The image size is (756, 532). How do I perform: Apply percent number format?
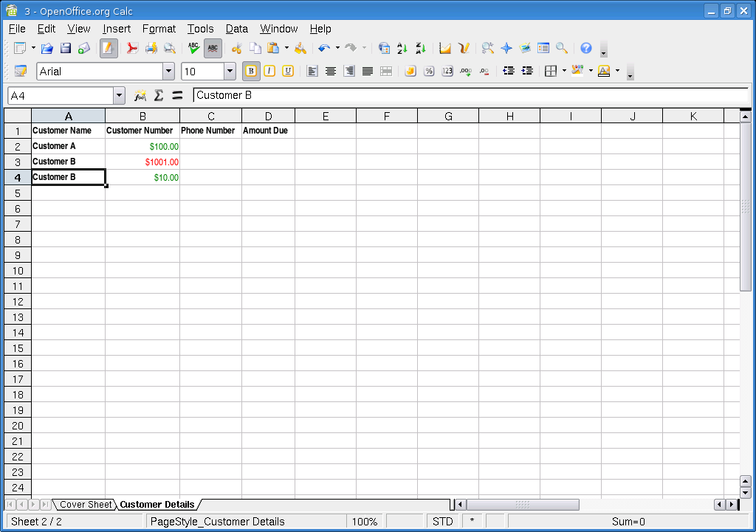click(x=428, y=72)
